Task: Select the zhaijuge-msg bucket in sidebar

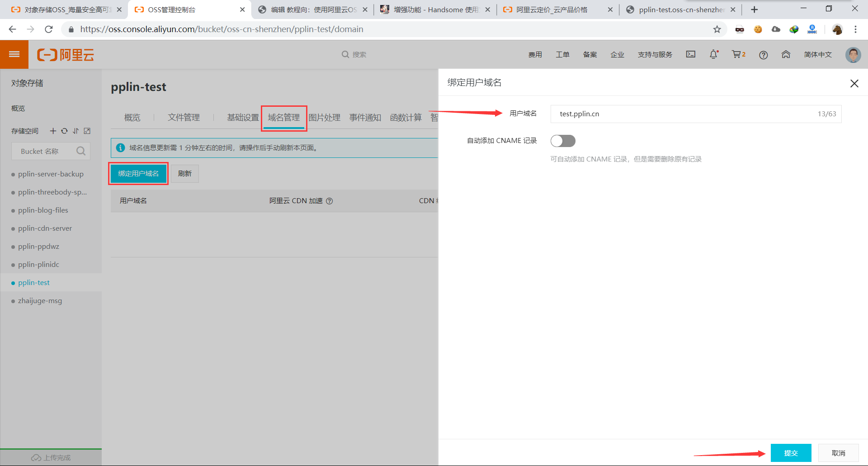Action: coord(40,300)
